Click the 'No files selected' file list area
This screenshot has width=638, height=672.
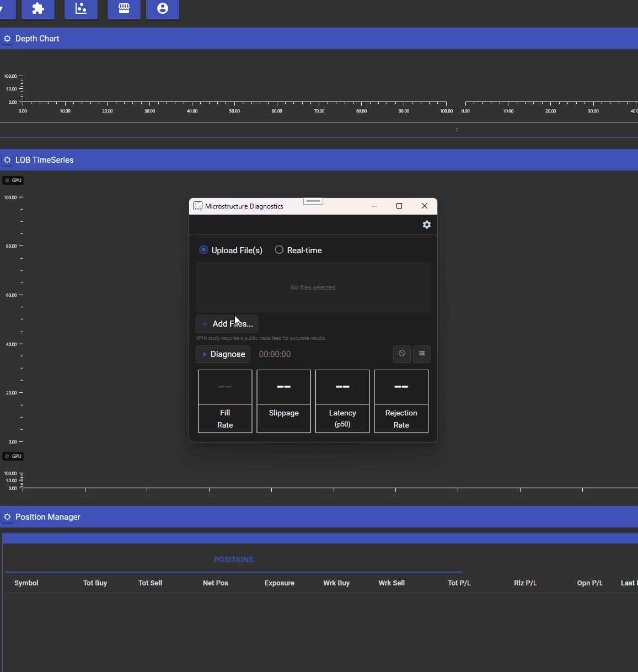(313, 287)
